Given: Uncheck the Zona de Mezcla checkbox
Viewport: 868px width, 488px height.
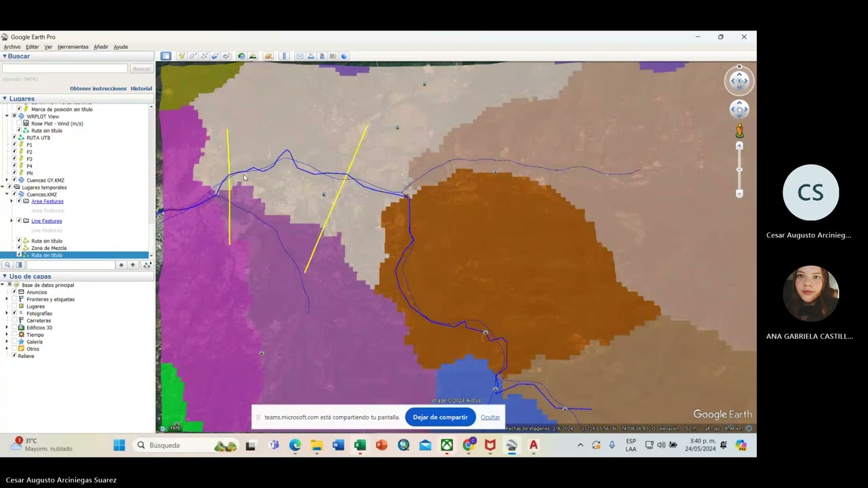Looking at the screenshot, I should (18, 248).
